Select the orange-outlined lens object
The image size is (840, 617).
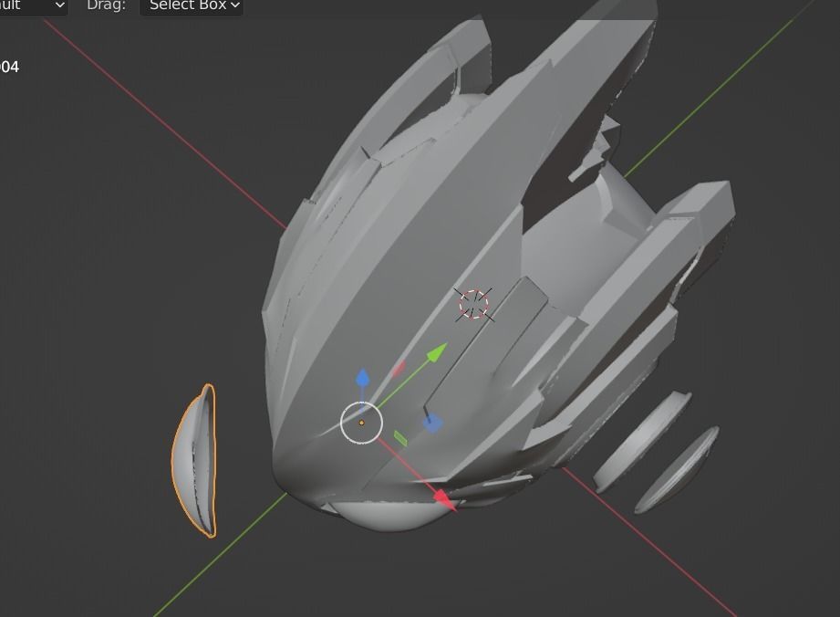click(x=194, y=461)
